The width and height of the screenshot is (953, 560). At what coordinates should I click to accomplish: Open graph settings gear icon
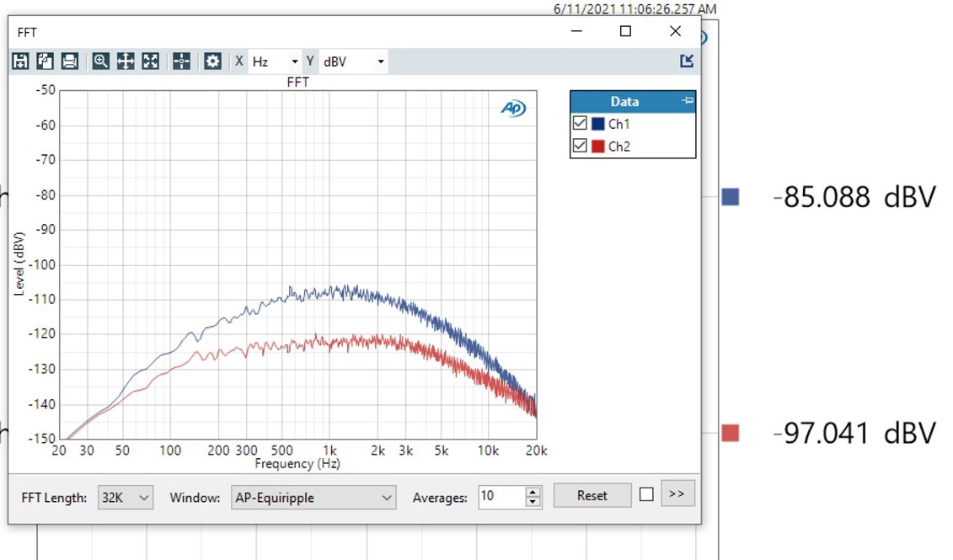[x=212, y=61]
